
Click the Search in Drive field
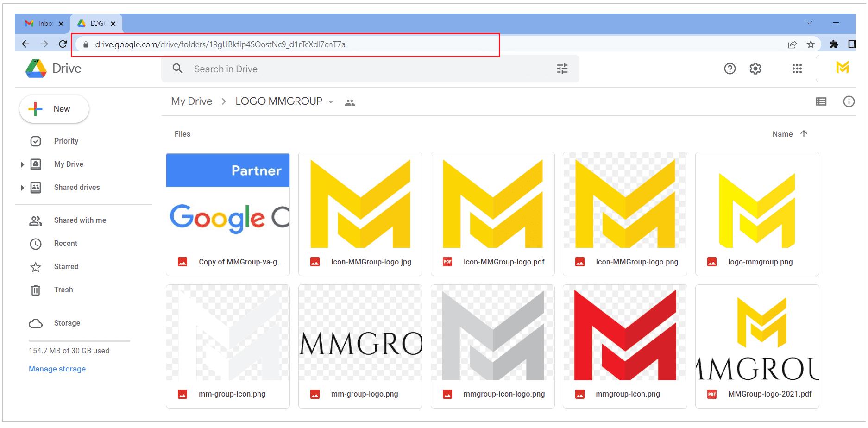point(370,69)
